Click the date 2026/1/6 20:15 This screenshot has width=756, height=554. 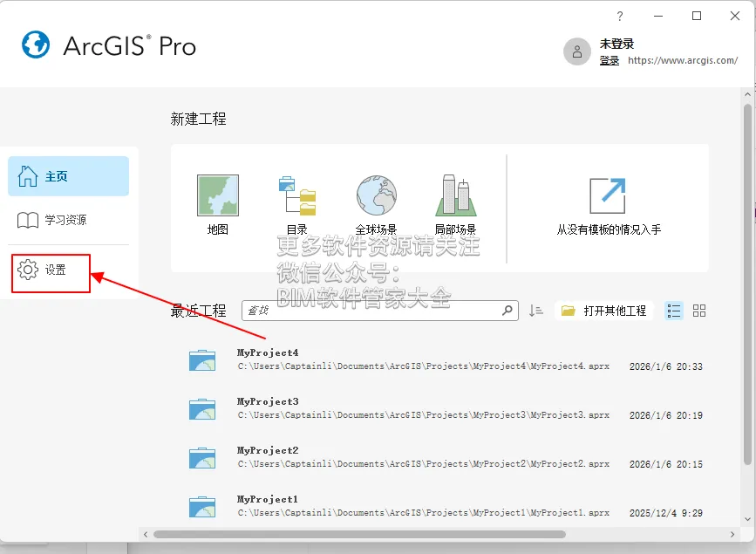(x=666, y=464)
